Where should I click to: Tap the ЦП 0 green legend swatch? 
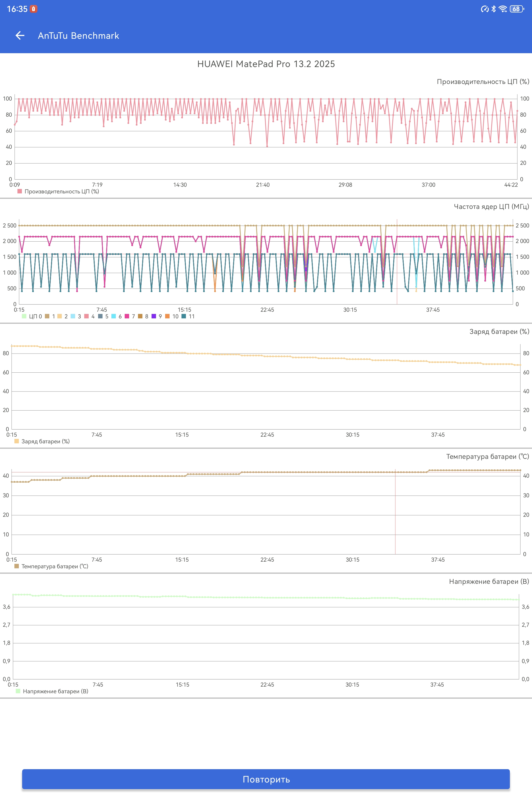click(24, 316)
